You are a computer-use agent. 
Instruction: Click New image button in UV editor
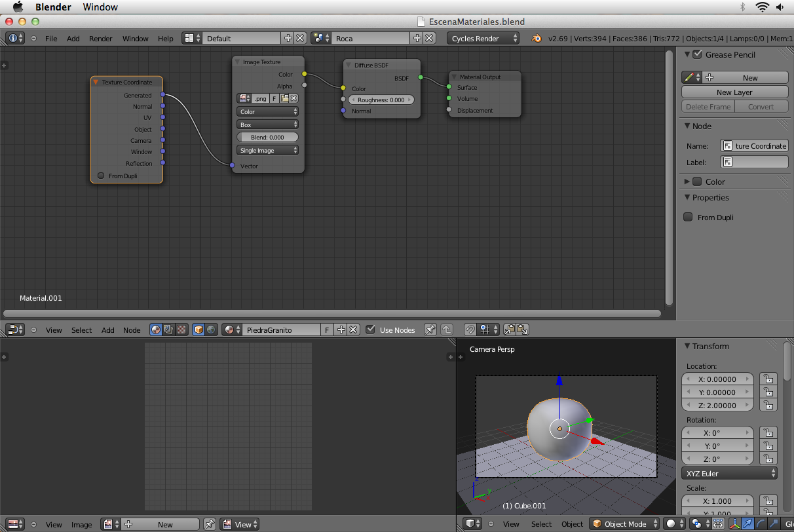[161, 524]
